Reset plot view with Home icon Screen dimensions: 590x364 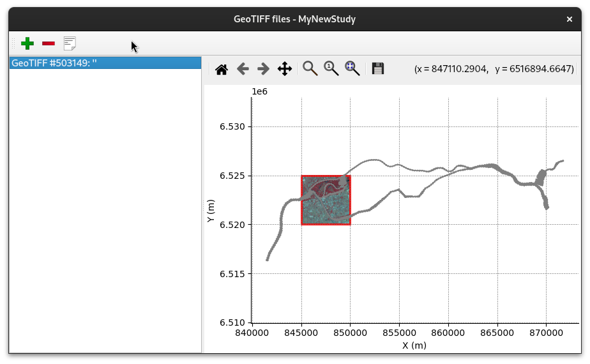[x=222, y=69]
